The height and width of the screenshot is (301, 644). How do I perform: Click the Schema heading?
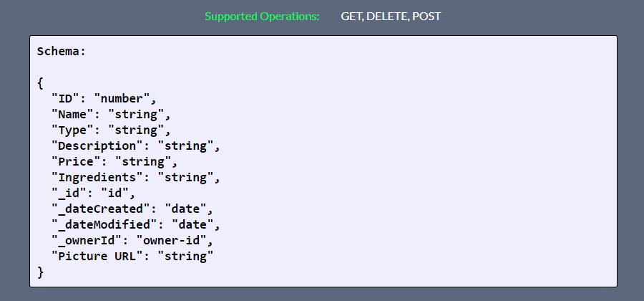(62, 52)
